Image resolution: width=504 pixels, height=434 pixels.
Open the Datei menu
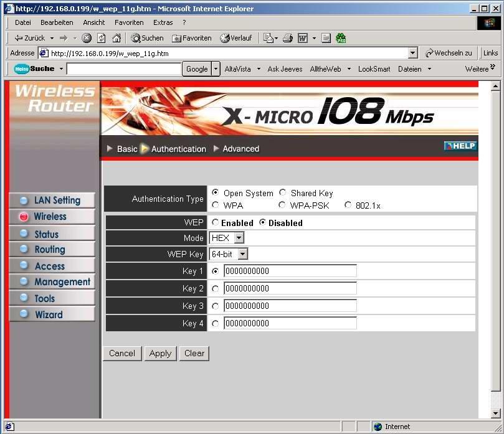pos(23,22)
